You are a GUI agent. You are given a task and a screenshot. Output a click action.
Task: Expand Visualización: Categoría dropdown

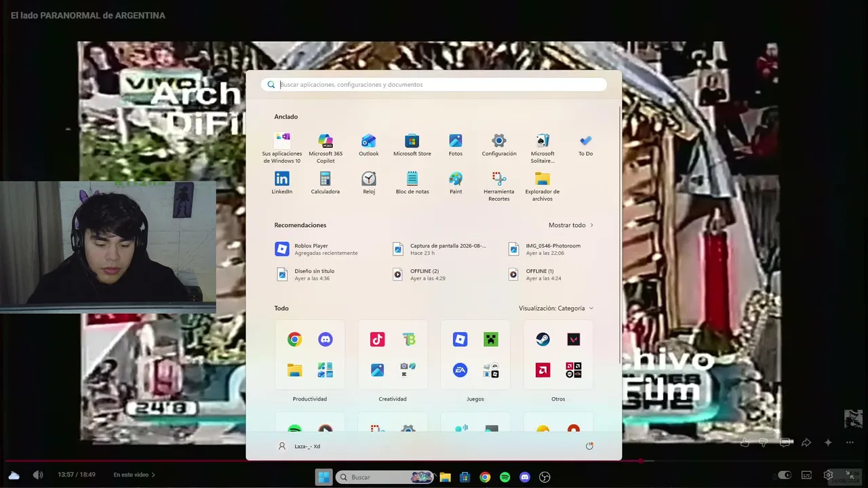pos(556,308)
